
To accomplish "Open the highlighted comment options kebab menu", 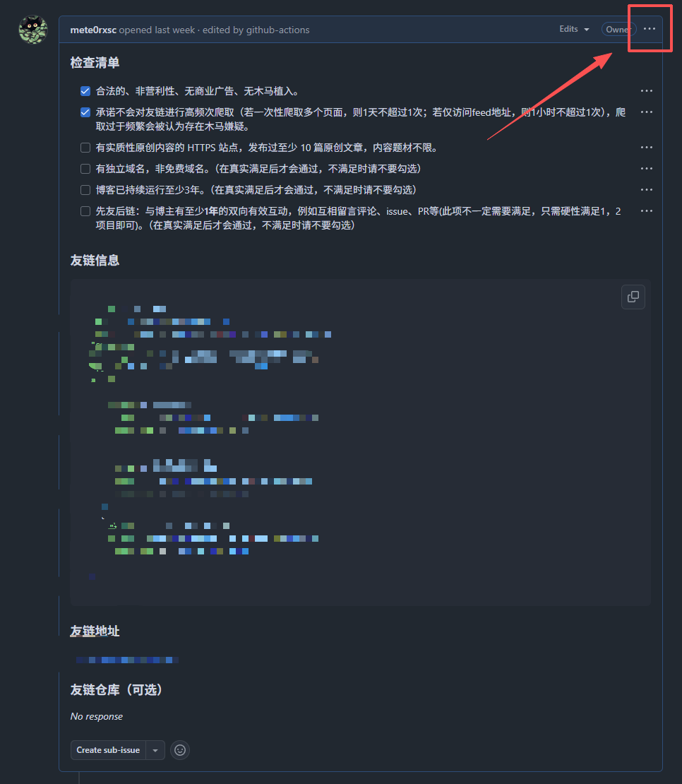I will 650,29.
